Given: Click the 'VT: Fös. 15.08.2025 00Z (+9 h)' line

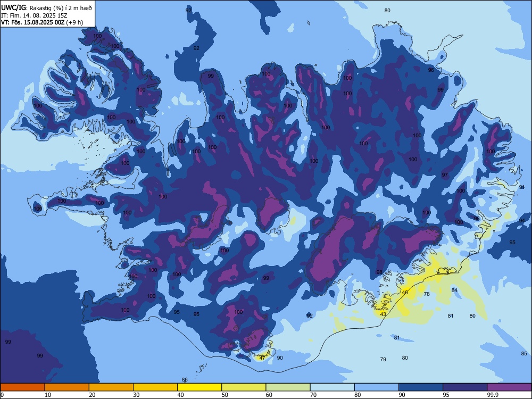Looking at the screenshot, I should pyautogui.click(x=41, y=22).
